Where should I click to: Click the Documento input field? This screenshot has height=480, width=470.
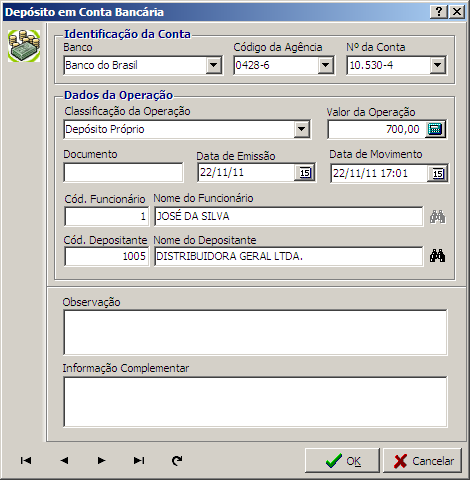point(123,172)
